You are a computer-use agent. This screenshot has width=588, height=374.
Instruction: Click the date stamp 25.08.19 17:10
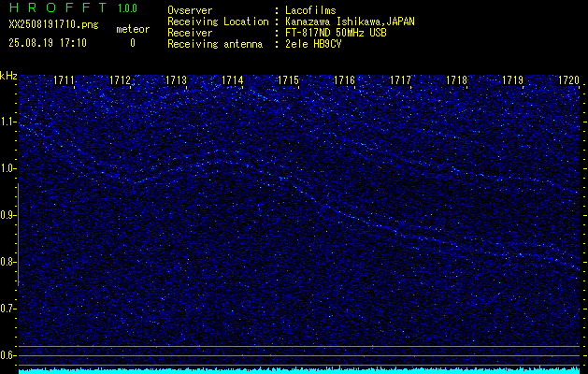tap(48, 43)
